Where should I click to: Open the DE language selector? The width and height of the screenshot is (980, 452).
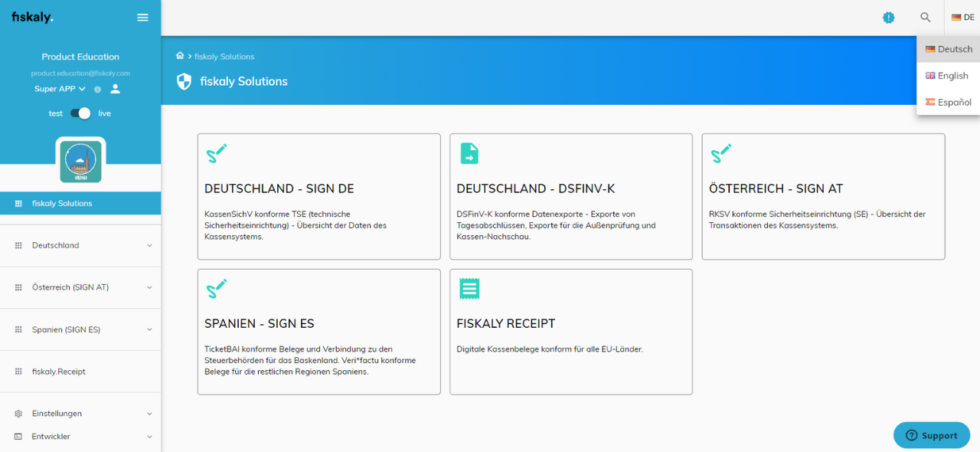tap(962, 17)
